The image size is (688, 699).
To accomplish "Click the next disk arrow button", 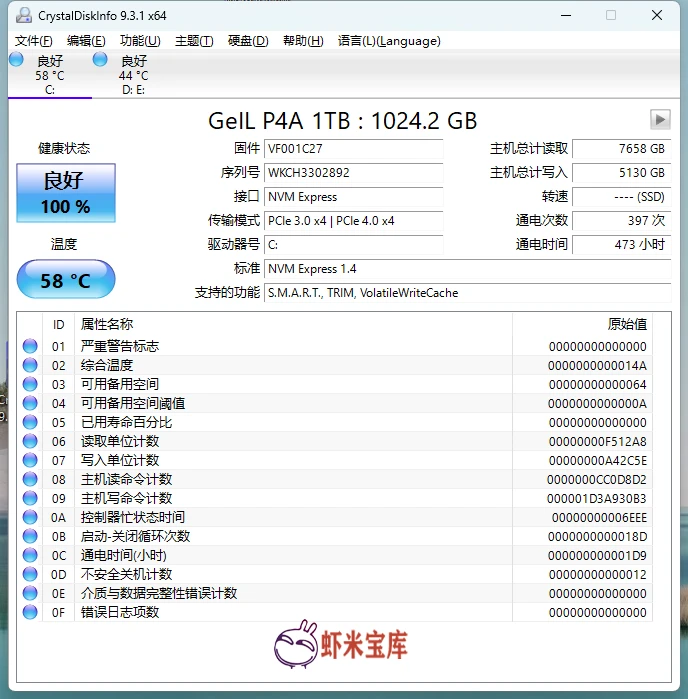I will [x=660, y=119].
